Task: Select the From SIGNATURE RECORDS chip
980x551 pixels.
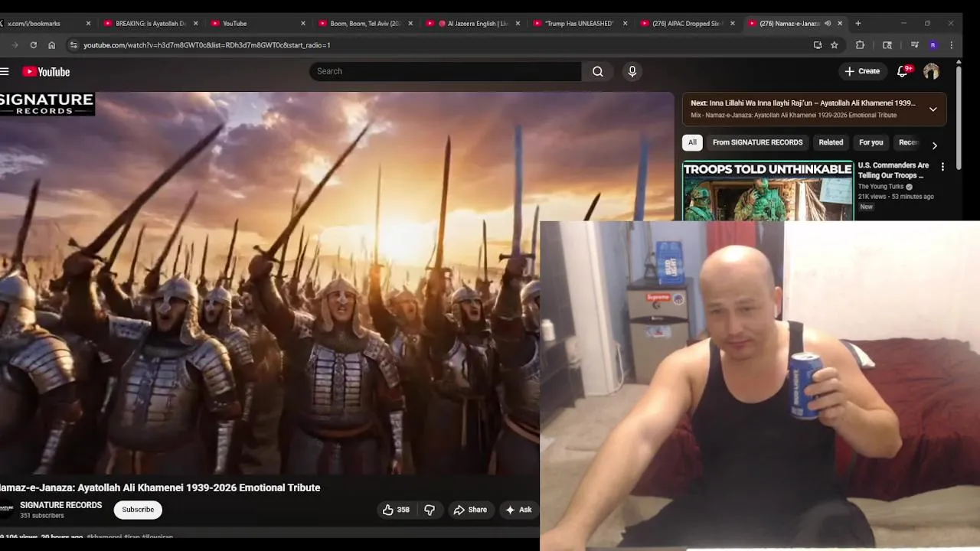Action: pos(757,142)
